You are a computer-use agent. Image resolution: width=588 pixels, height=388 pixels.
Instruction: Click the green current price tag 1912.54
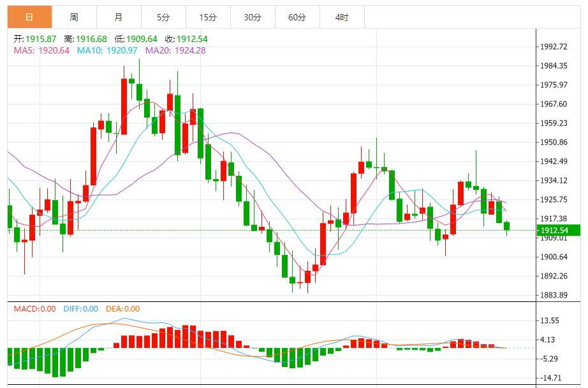[x=559, y=231]
